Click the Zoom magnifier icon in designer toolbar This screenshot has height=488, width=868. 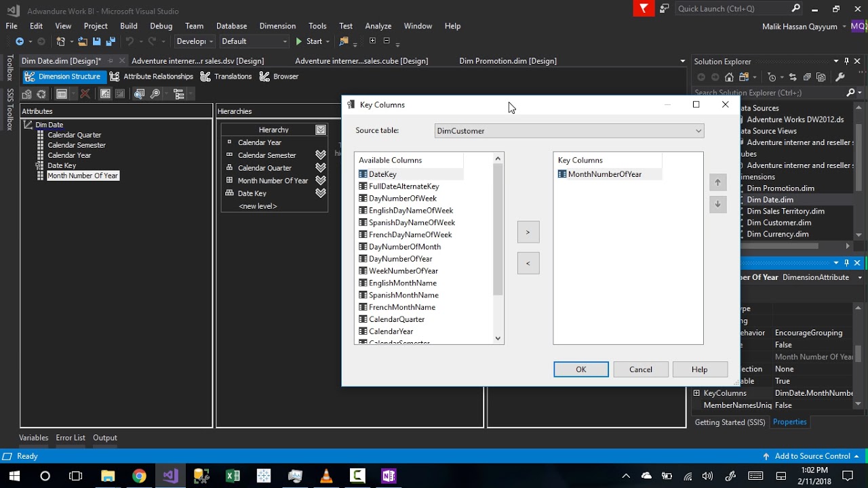click(155, 94)
